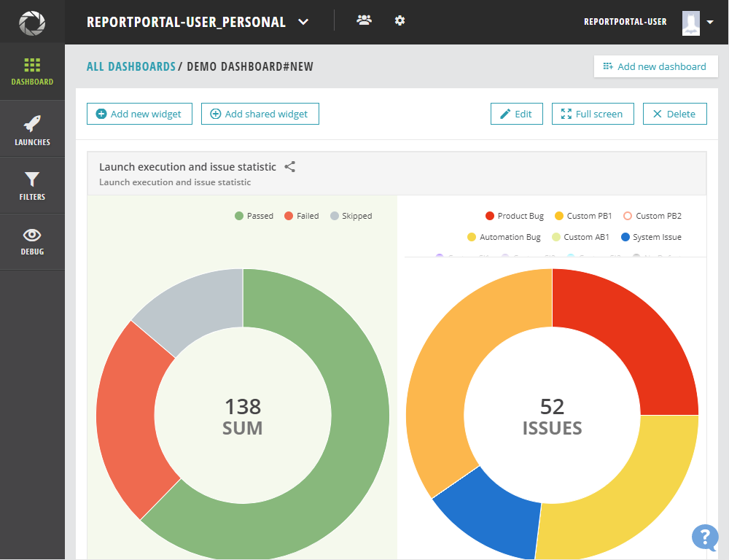The width and height of the screenshot is (729, 560).
Task: Expand the user menu arrow
Action: pyautogui.click(x=710, y=23)
